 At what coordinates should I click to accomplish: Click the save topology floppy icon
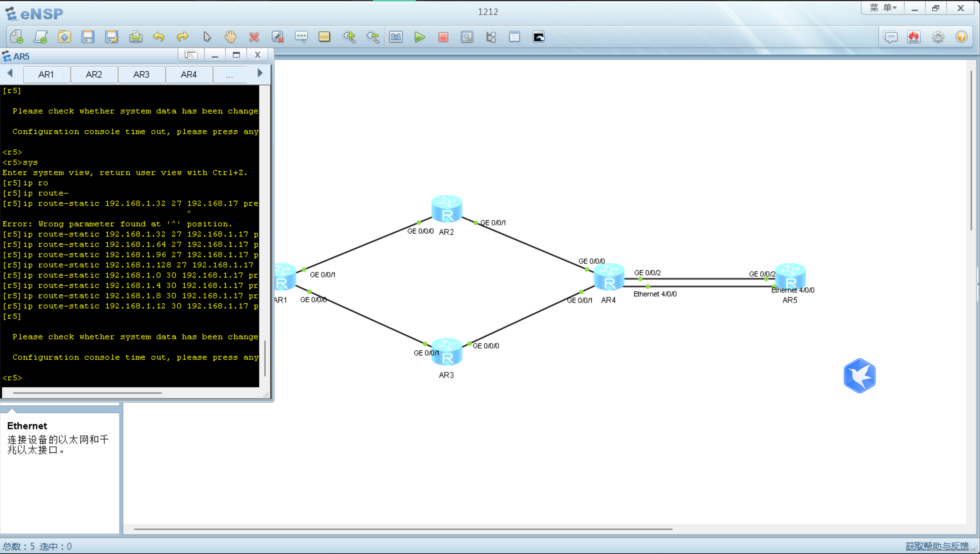click(x=88, y=37)
